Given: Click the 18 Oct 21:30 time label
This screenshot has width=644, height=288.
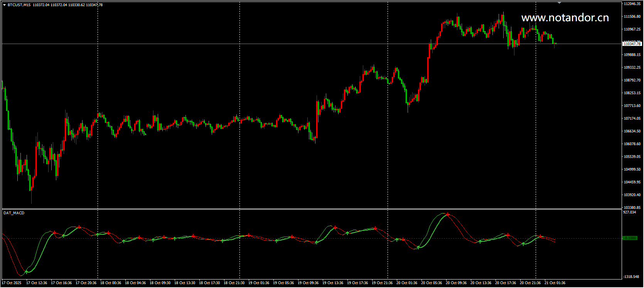Looking at the screenshot, I should pyautogui.click(x=234, y=283).
